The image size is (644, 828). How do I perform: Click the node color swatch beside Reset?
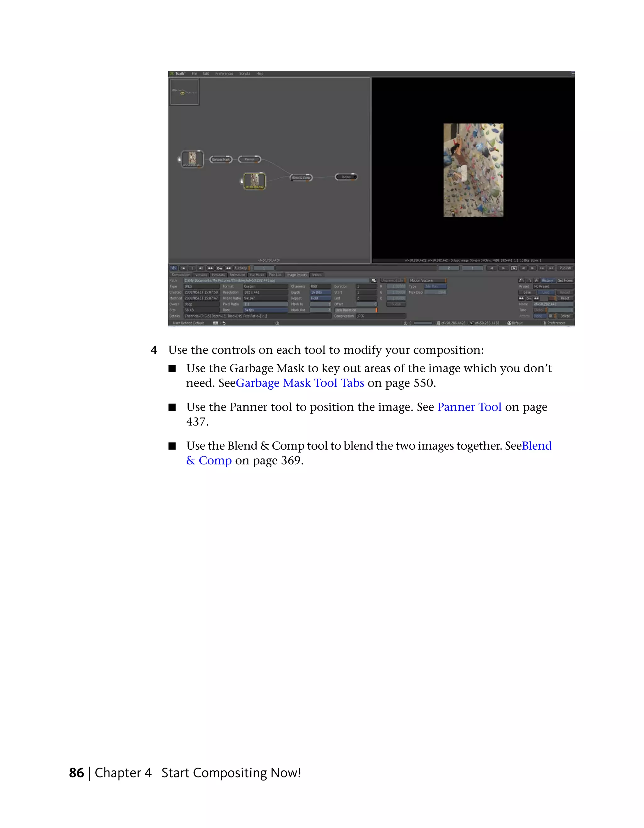click(x=552, y=298)
